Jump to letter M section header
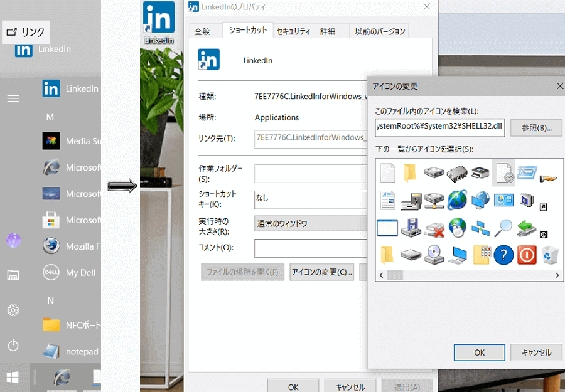Image resolution: width=565 pixels, height=392 pixels. (x=50, y=117)
